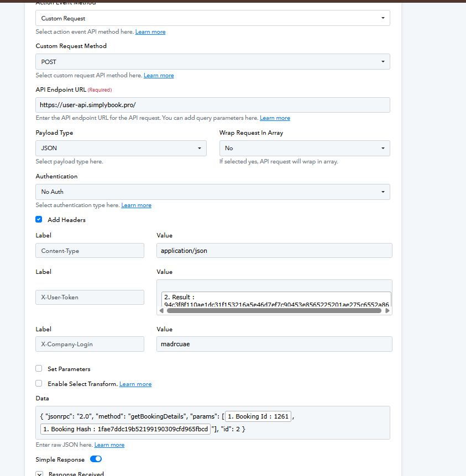Click the application/json header value field
This screenshot has height=476, width=466.
click(x=274, y=251)
